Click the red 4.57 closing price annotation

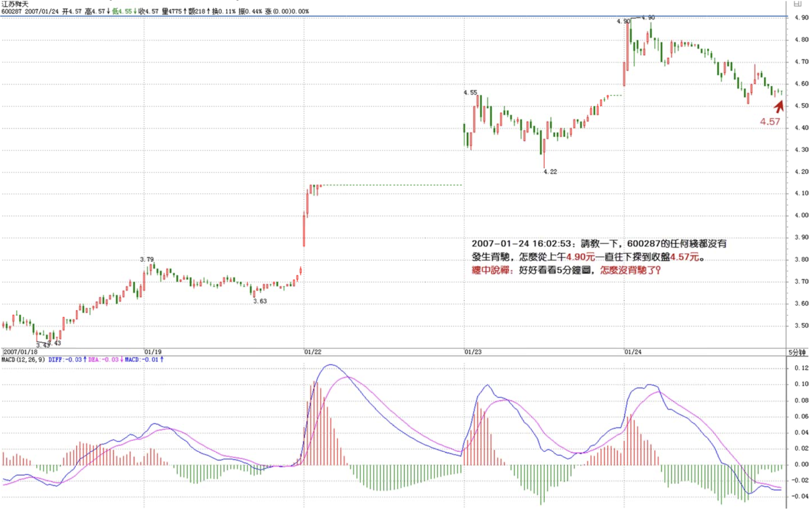pos(770,122)
